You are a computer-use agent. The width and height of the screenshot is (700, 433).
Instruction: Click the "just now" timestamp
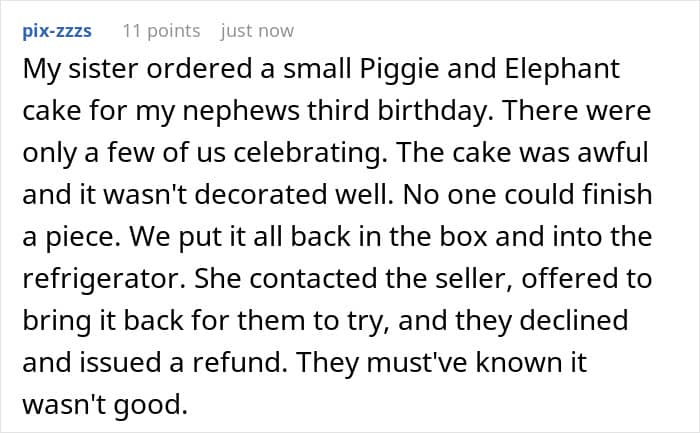257,31
